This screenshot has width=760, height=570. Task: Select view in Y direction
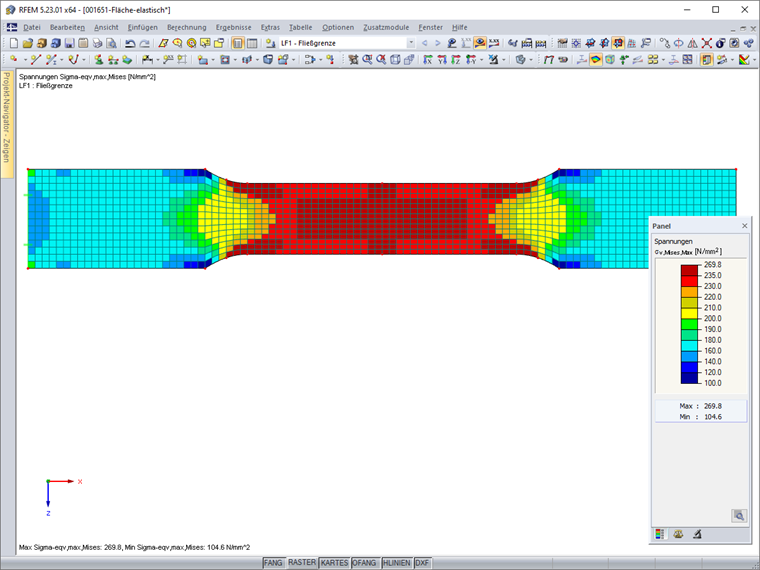pyautogui.click(x=442, y=60)
